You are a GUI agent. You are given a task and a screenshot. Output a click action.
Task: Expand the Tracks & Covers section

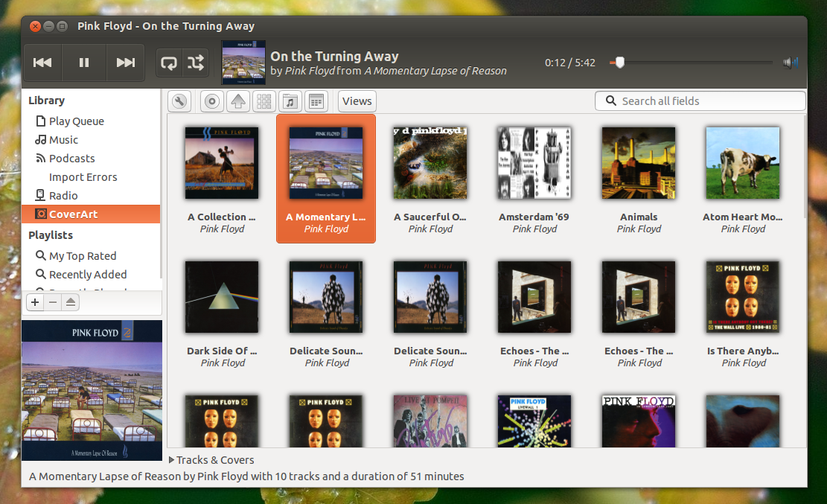pyautogui.click(x=211, y=460)
